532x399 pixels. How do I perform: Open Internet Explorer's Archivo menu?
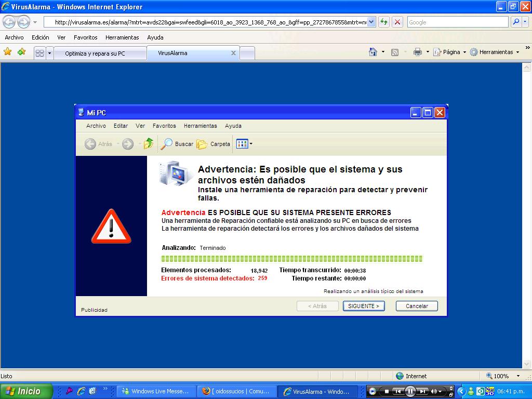[14, 37]
